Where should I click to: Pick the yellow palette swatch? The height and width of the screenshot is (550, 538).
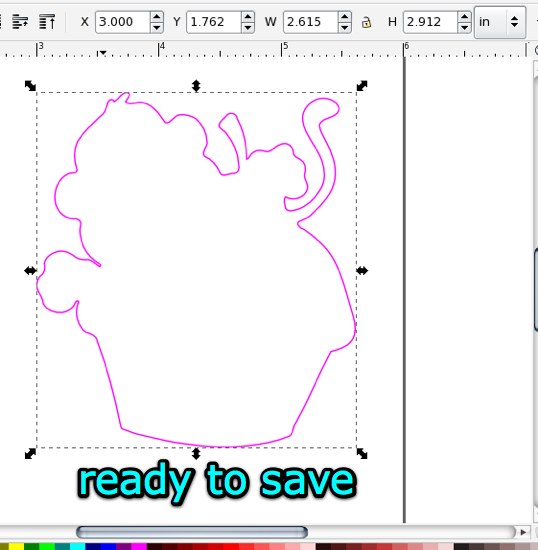coord(16,546)
